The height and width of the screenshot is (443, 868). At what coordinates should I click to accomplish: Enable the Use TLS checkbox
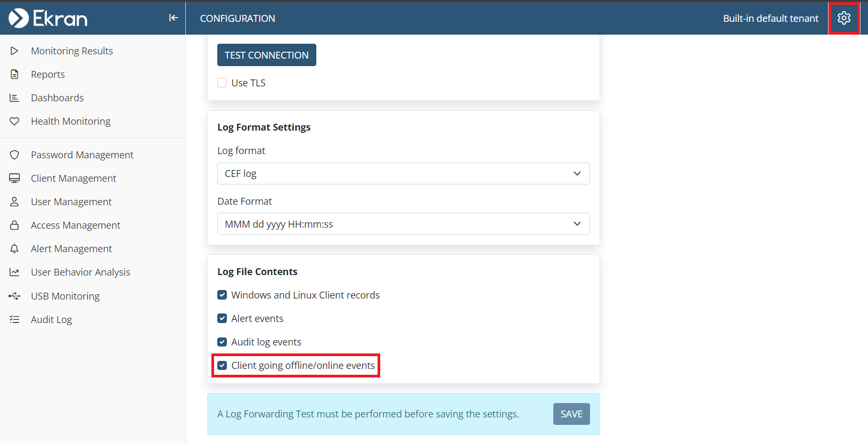pos(222,83)
